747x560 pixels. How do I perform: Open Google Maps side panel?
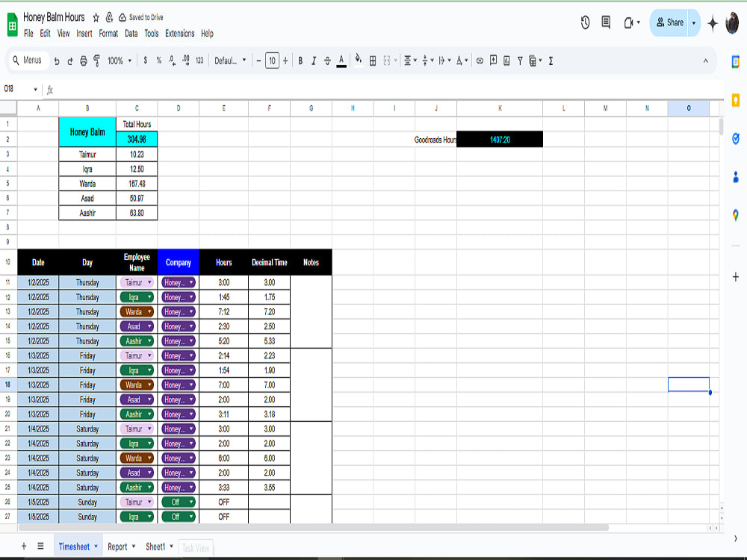click(736, 215)
